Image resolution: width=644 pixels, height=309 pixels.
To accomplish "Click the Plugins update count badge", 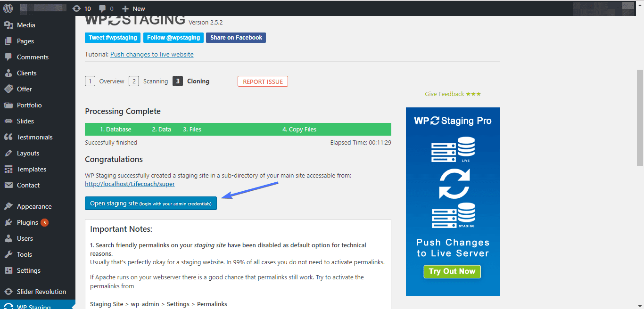I will 44,222.
